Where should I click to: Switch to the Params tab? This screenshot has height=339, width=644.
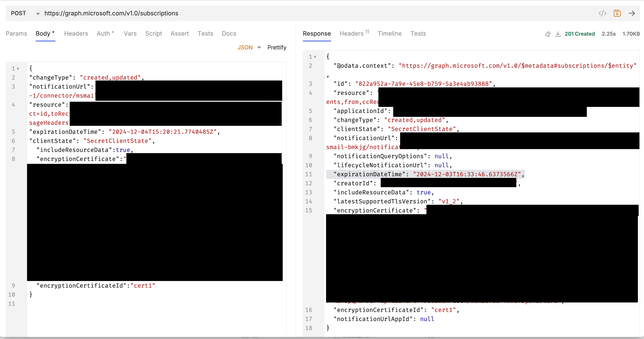click(x=16, y=33)
